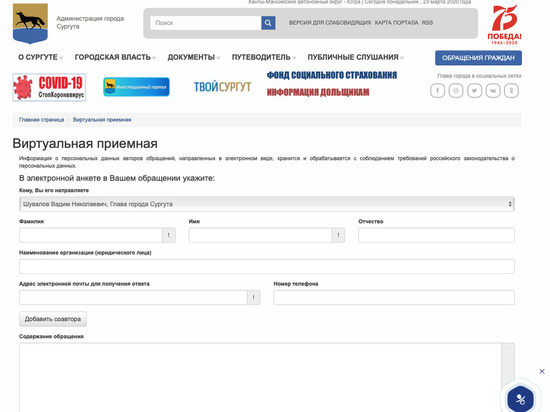
Task: Open the round chat assistant widget
Action: tap(521, 399)
